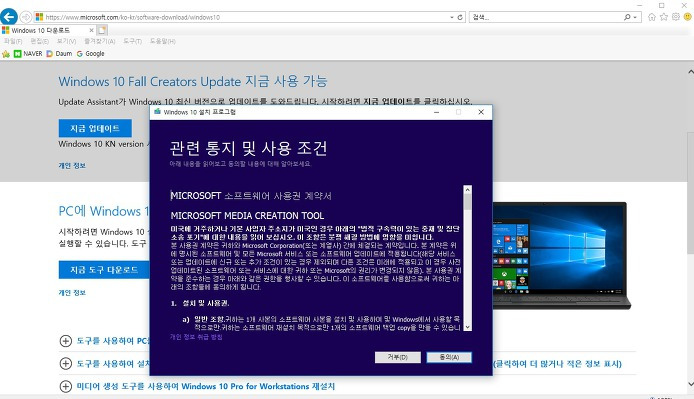Minimize the Windows 10 설치 프로그램 dialog
The height and width of the screenshot is (399, 694).
[436, 112]
